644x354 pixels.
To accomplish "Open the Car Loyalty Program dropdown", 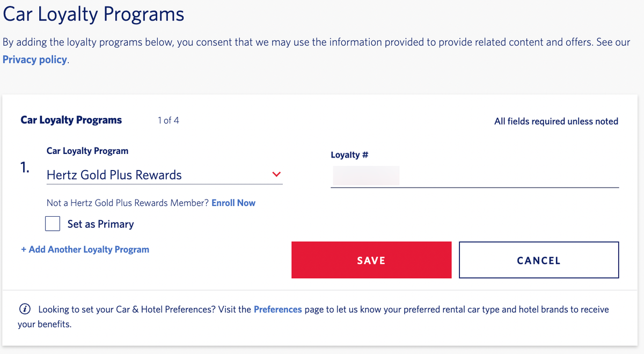I will 161,174.
